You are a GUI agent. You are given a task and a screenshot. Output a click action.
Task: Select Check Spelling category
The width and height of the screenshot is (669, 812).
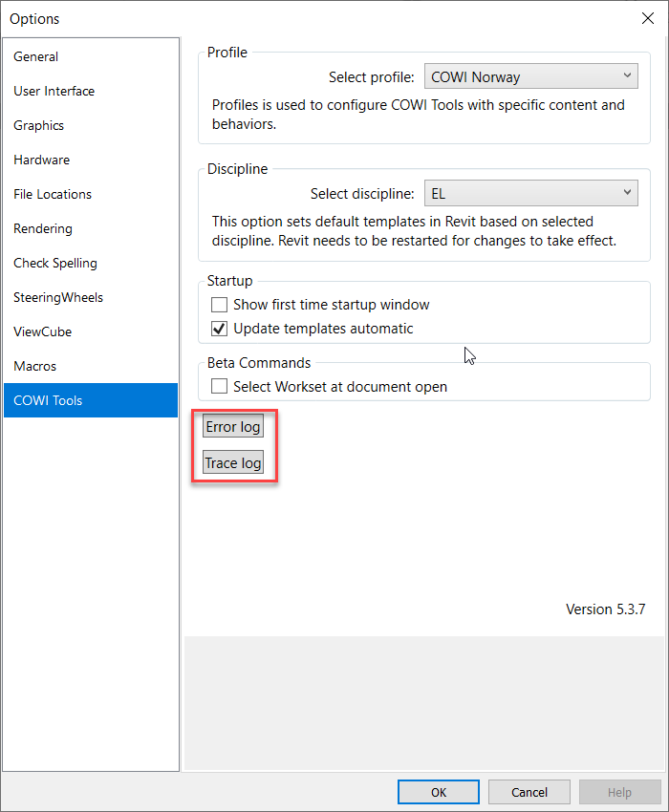tap(55, 264)
